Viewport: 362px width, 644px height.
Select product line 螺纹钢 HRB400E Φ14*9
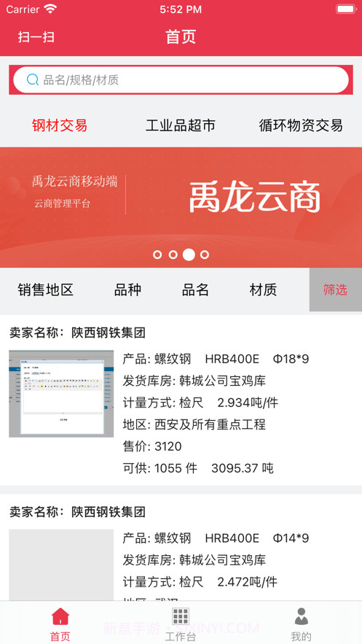click(x=216, y=538)
